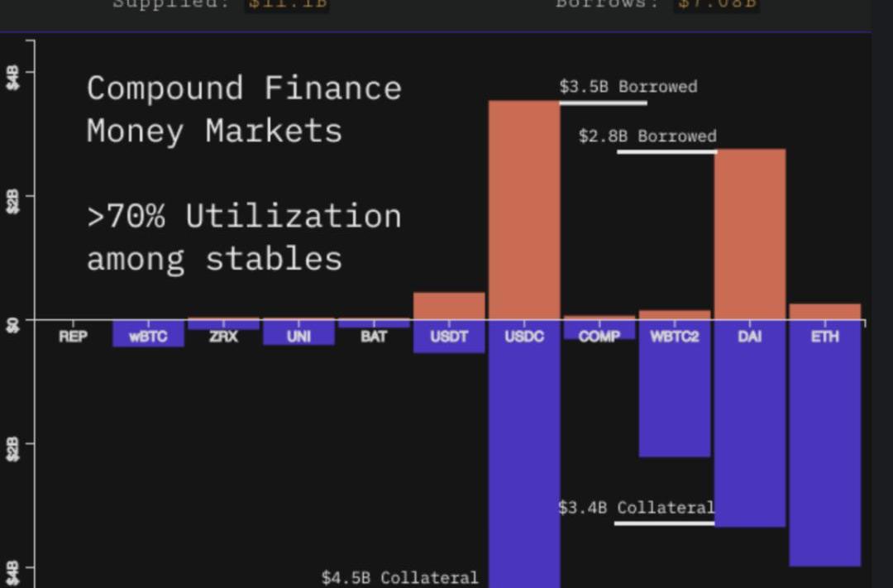Click the "Compound Finance Money Markets" title

pyautogui.click(x=244, y=109)
